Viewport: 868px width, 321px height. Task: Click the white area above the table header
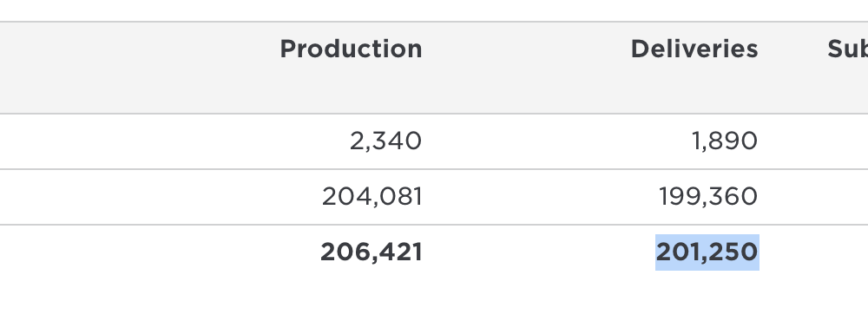tap(434, 10)
